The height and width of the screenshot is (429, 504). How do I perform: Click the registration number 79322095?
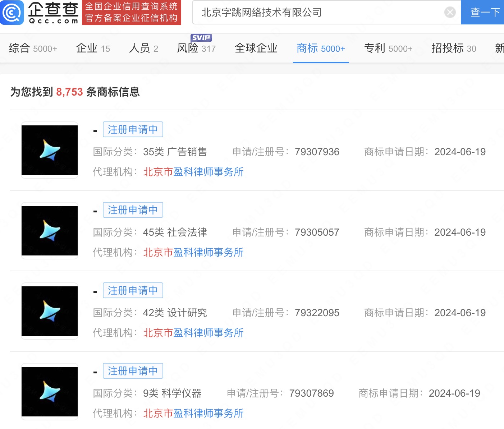317,313
